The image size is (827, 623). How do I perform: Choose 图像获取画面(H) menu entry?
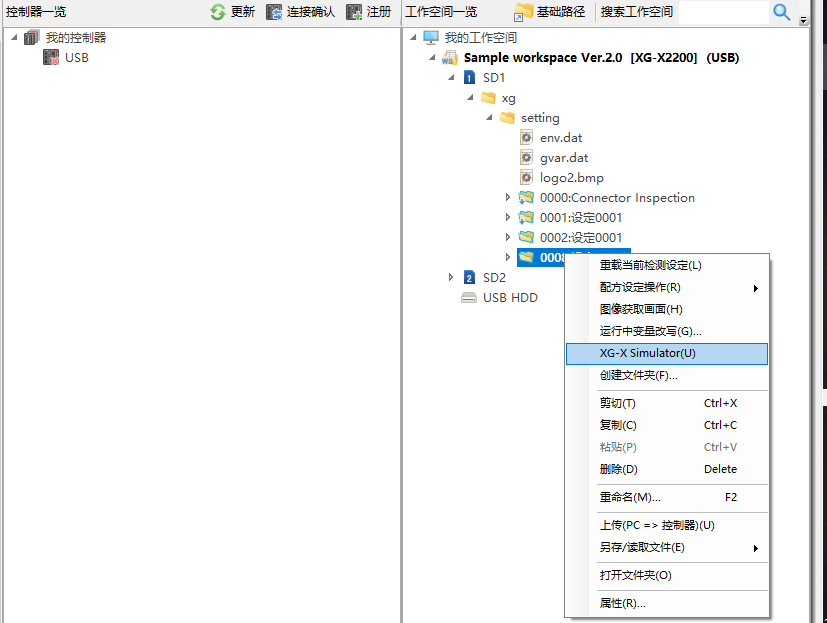(x=667, y=310)
